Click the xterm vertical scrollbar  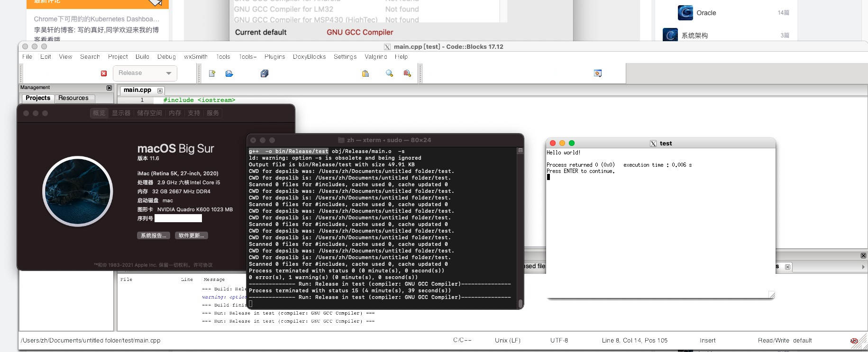click(520, 229)
